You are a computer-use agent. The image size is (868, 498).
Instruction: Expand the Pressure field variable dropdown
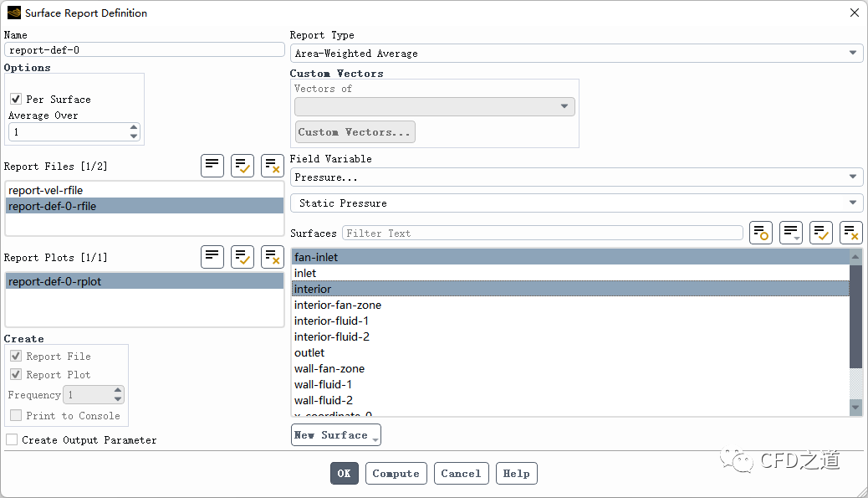[x=576, y=177]
